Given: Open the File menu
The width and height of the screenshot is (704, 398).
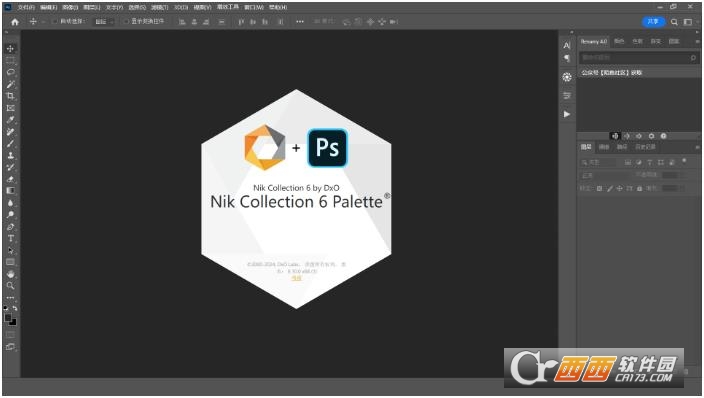Looking at the screenshot, I should point(26,7).
